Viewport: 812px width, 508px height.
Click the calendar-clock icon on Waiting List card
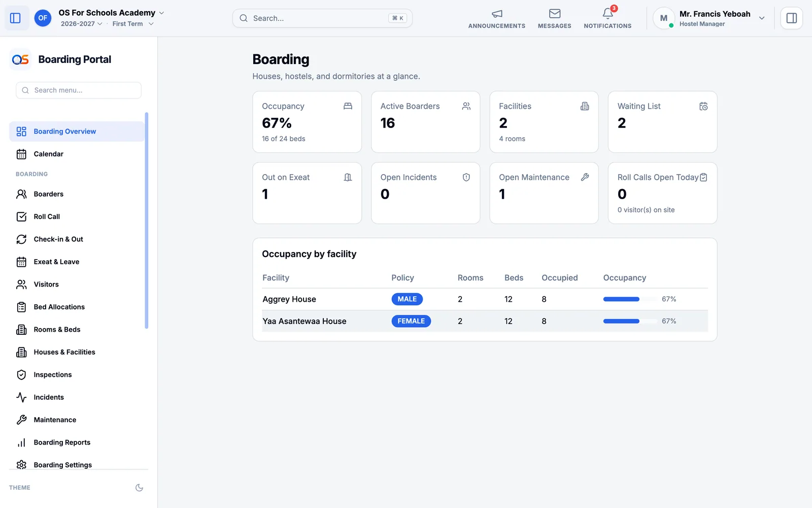click(x=703, y=106)
